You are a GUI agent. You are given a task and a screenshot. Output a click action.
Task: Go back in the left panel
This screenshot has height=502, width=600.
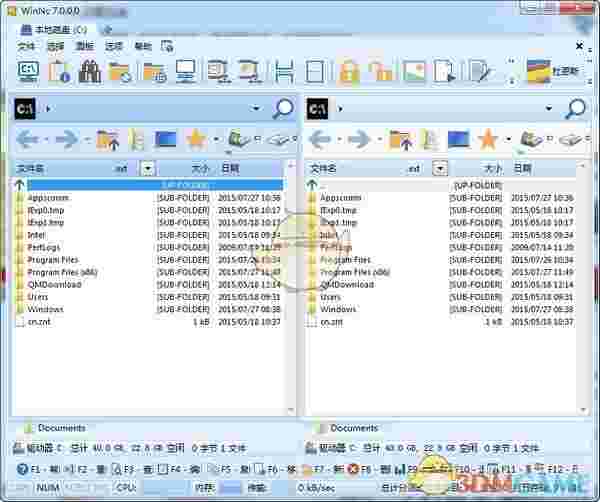[28, 139]
